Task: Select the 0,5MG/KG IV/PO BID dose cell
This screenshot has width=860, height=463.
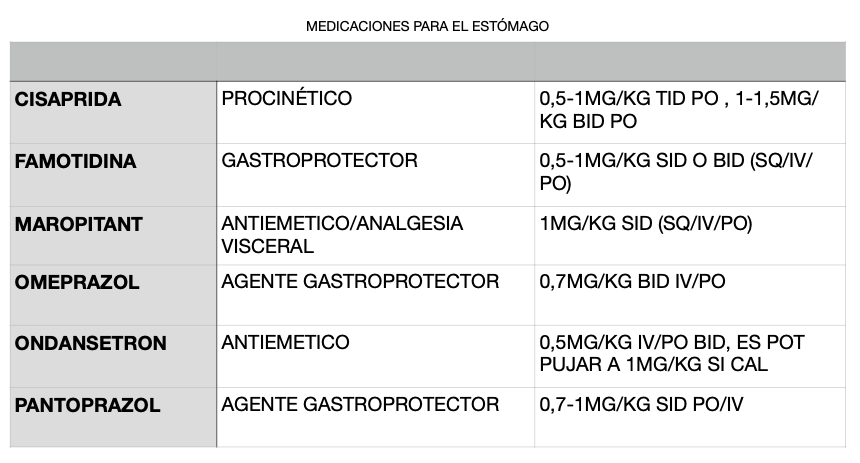Action: coord(690,357)
